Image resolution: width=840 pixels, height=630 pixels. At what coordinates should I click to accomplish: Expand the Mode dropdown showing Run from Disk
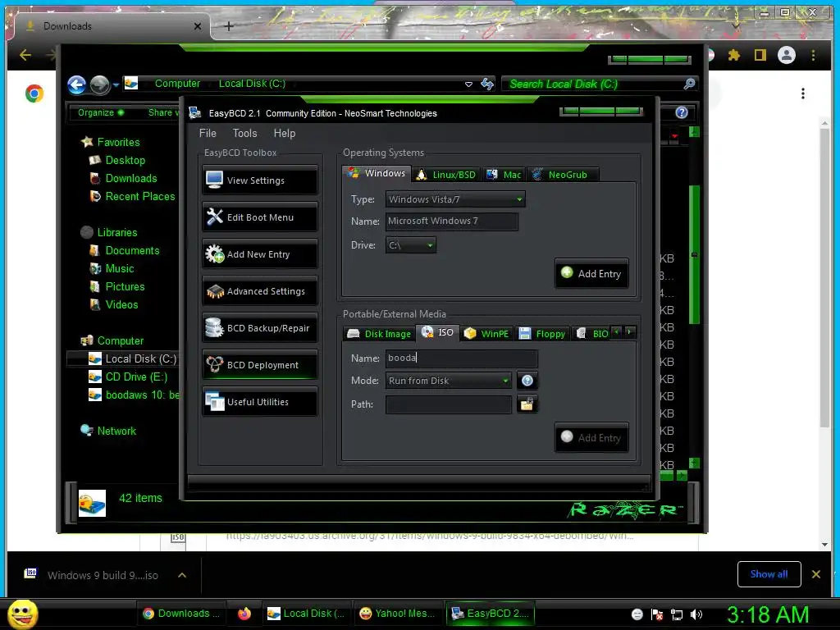[449, 381]
